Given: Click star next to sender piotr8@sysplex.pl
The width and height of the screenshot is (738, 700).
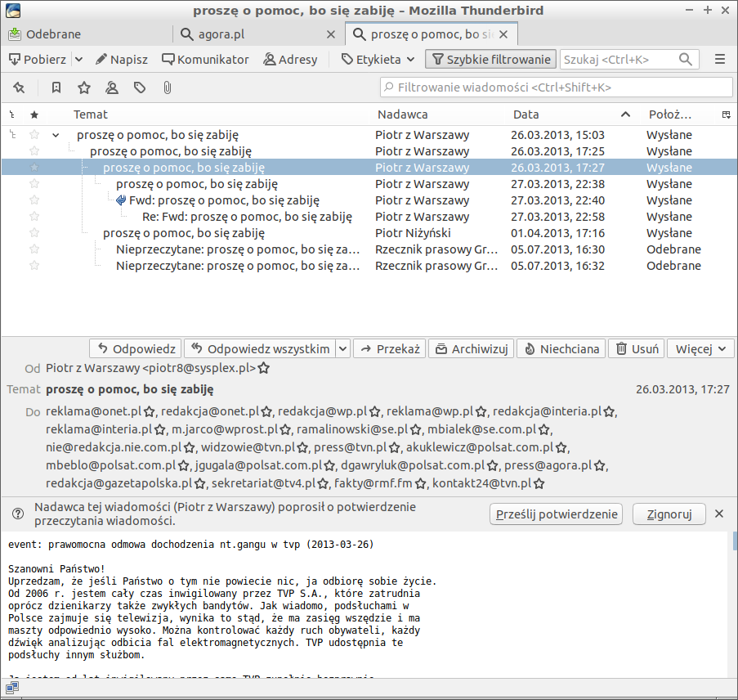Looking at the screenshot, I should pos(264,368).
